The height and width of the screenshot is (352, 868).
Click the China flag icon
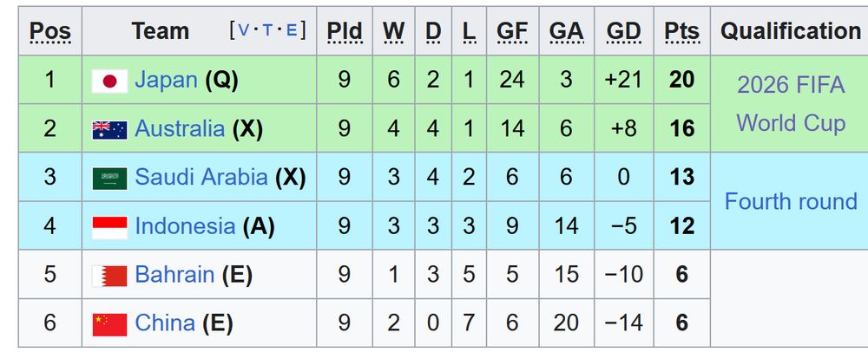click(x=109, y=324)
